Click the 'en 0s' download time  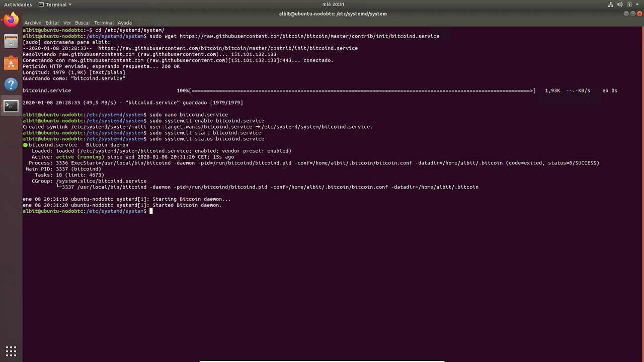(610, 90)
